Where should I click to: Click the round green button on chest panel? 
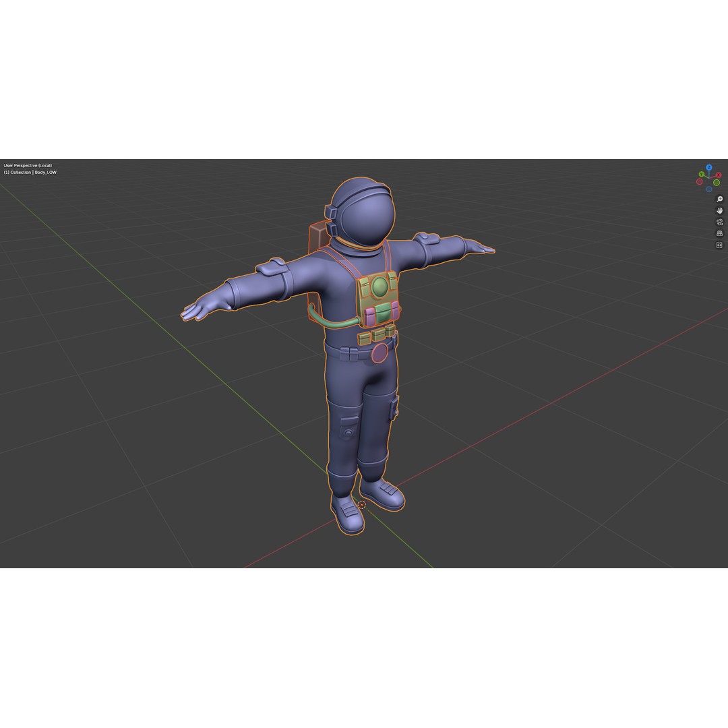(380, 285)
